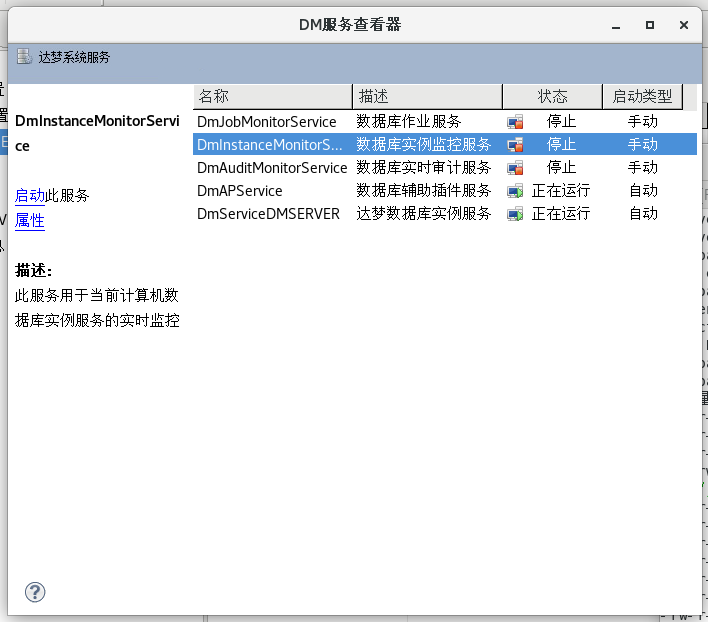Click the stopped status icon for DmJobMonitorService
This screenshot has height=622, width=708.
(515, 122)
